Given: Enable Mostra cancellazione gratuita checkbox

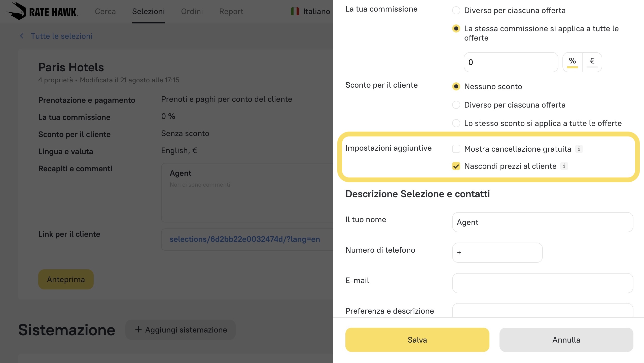Looking at the screenshot, I should point(456,149).
